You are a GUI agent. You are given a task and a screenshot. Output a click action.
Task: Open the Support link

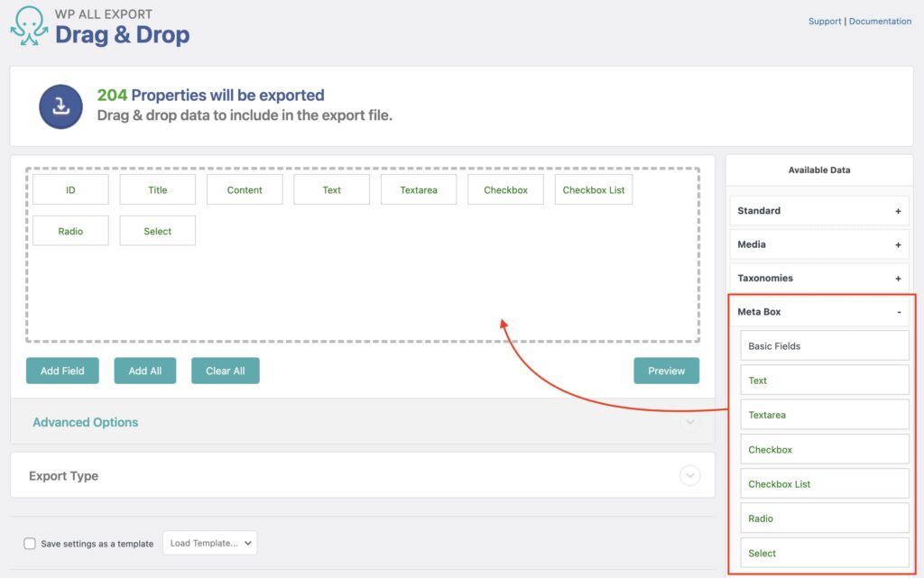[x=824, y=21]
